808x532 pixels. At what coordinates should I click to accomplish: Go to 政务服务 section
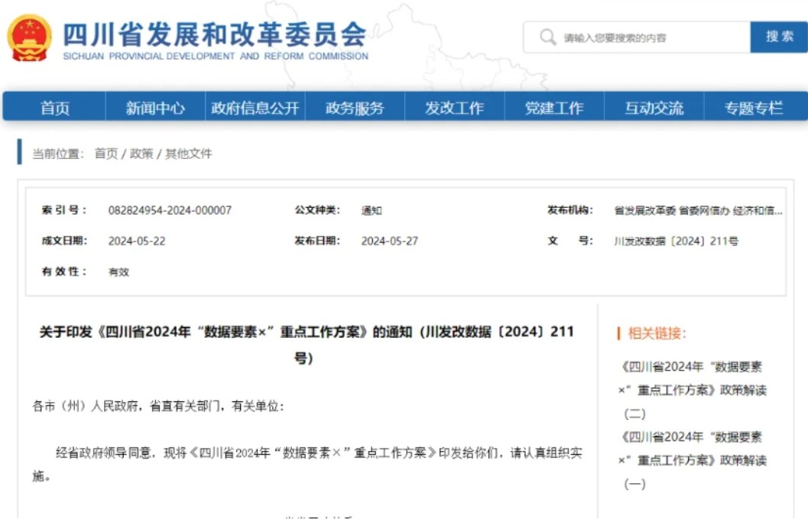coord(355,107)
